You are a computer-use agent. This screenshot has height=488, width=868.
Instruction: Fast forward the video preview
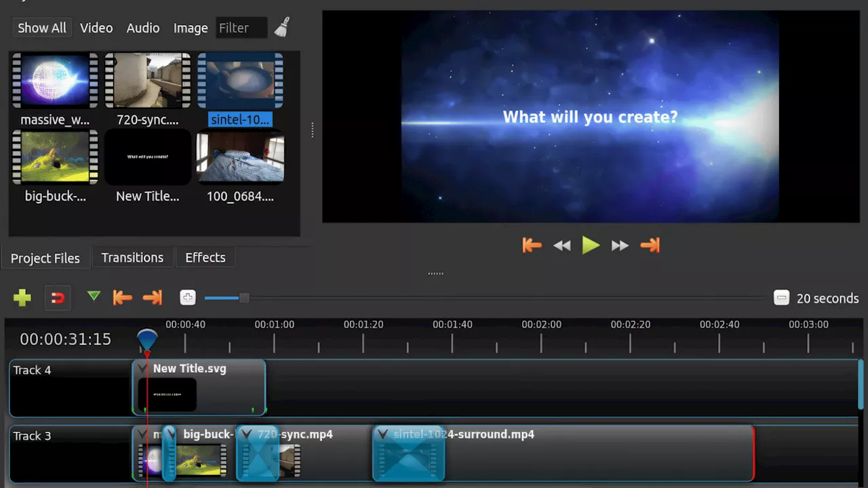pos(620,246)
